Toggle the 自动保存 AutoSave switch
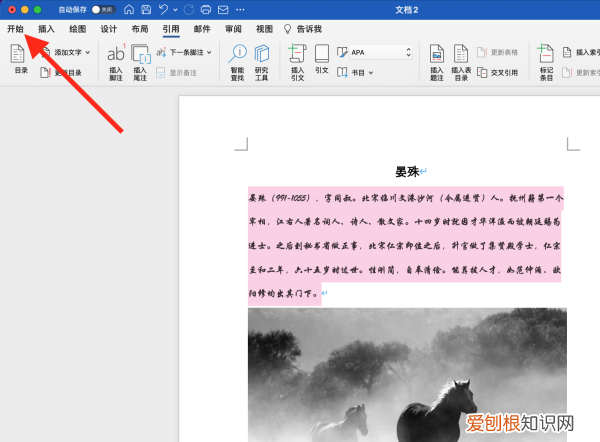The height and width of the screenshot is (442, 600). click(x=103, y=10)
